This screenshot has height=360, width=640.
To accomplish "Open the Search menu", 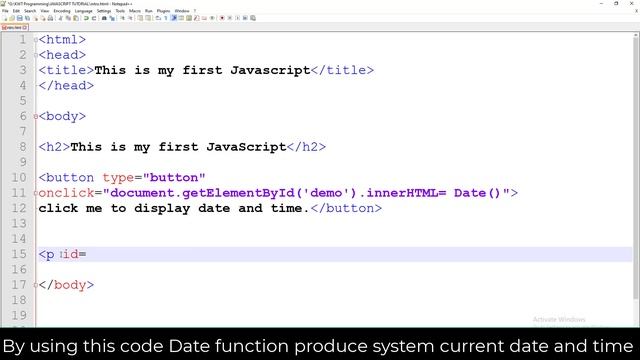I will click(30, 11).
